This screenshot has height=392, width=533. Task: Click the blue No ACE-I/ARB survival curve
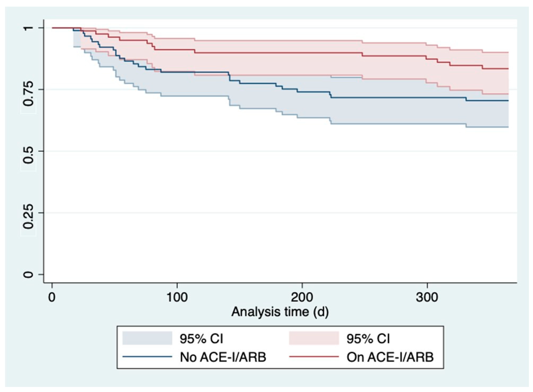(x=380, y=98)
